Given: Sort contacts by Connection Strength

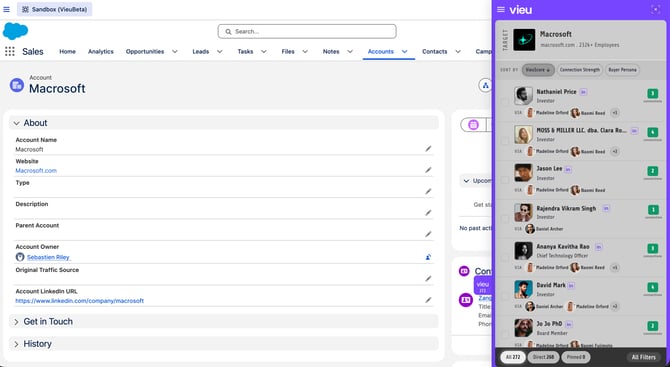Looking at the screenshot, I should [x=579, y=70].
